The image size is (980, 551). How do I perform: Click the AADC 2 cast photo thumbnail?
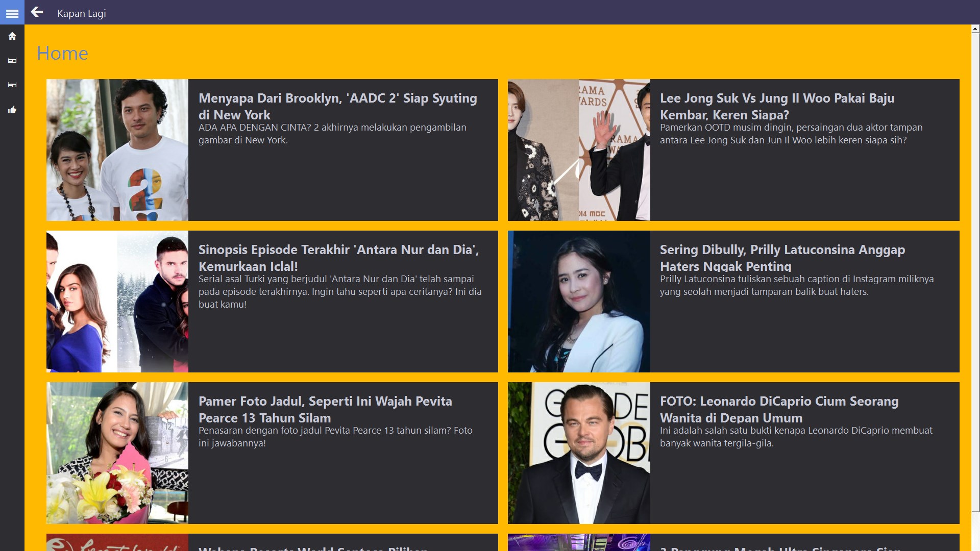click(x=117, y=150)
